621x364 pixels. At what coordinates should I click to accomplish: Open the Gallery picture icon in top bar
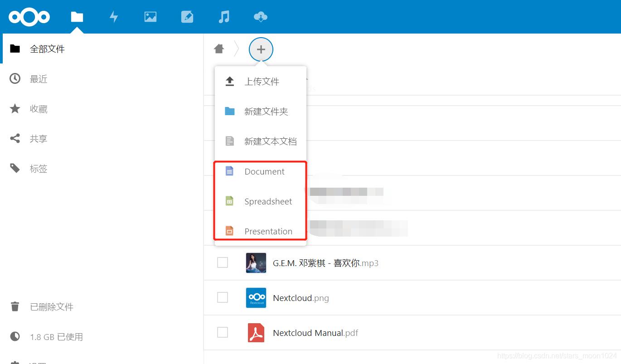pos(150,16)
